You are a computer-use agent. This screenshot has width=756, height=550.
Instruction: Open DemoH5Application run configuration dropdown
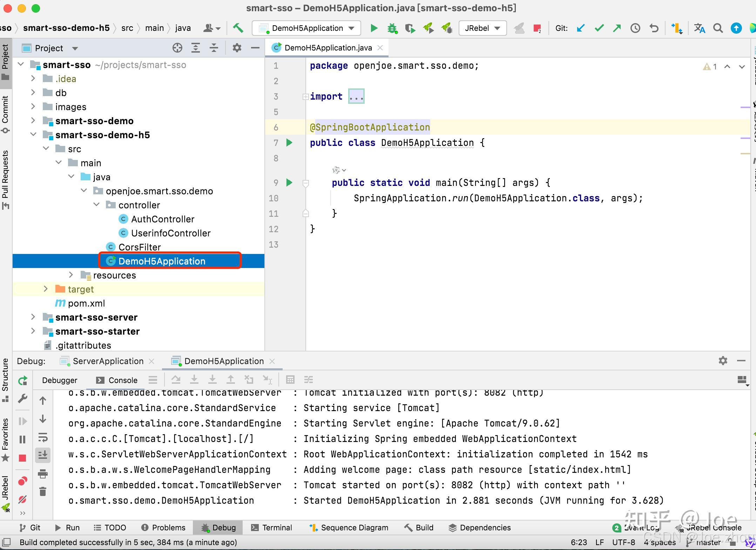[x=306, y=28]
